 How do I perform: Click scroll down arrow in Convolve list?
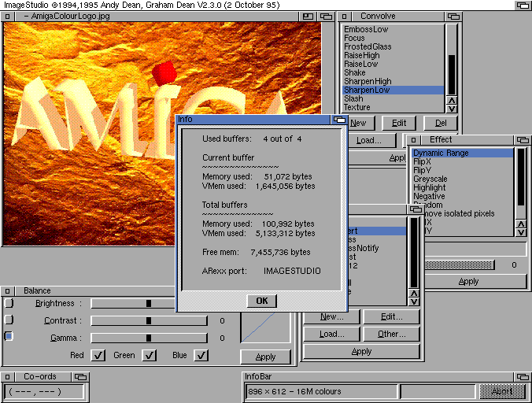[452, 109]
